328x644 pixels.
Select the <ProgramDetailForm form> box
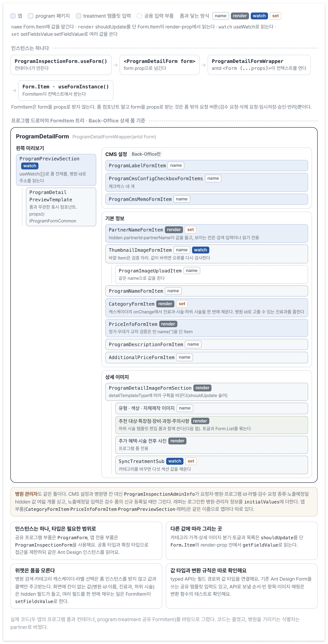pos(159,65)
